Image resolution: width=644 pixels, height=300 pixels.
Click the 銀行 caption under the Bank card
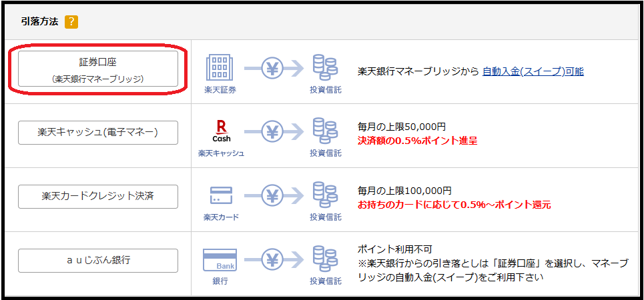pos(220,281)
